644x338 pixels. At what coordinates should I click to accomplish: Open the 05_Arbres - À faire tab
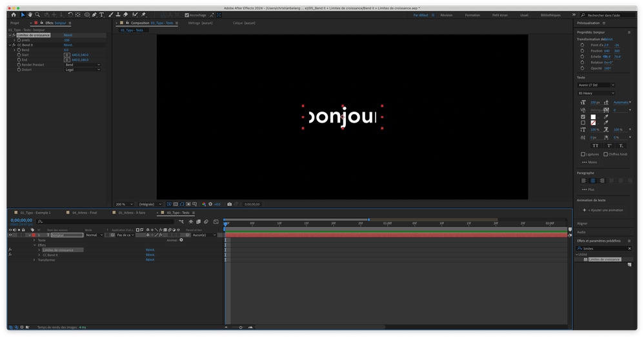pos(132,213)
